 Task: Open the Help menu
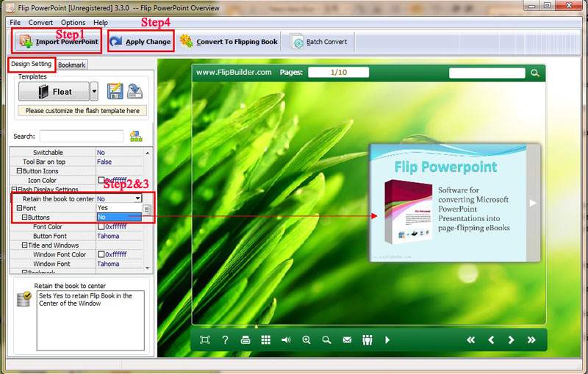pyautogui.click(x=101, y=23)
